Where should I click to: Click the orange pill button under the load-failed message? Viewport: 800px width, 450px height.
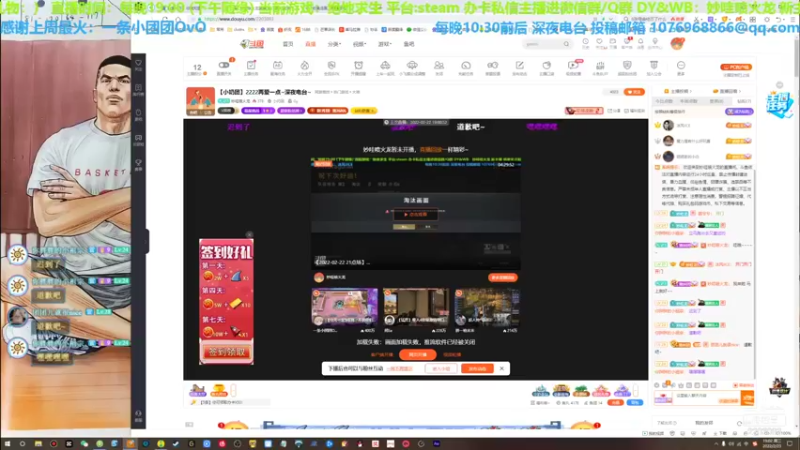[x=417, y=355]
